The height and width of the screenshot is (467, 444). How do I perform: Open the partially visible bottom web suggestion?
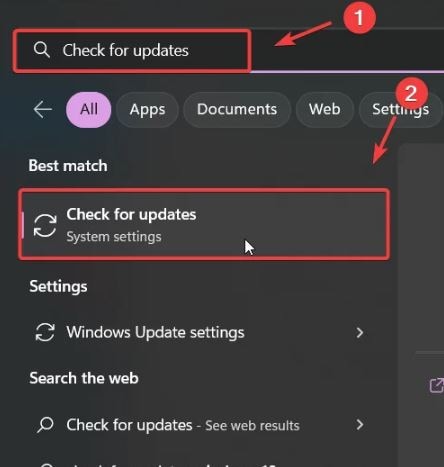coord(200,463)
